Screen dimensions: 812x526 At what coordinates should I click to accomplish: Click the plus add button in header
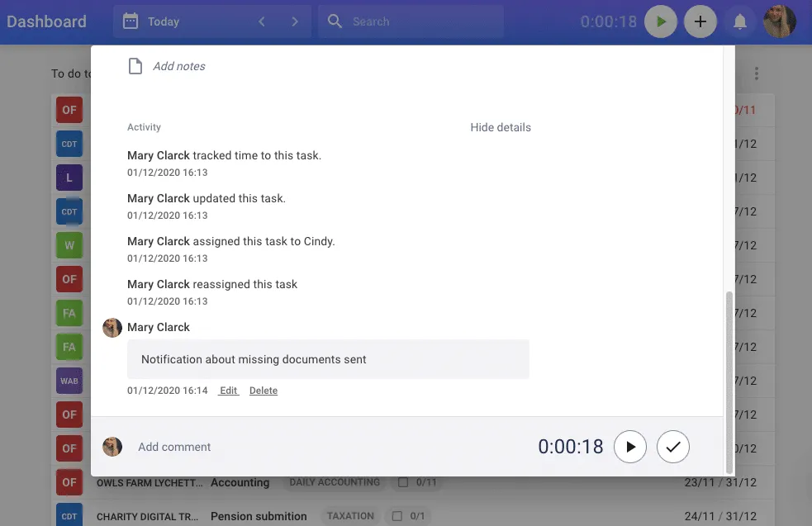coord(700,21)
